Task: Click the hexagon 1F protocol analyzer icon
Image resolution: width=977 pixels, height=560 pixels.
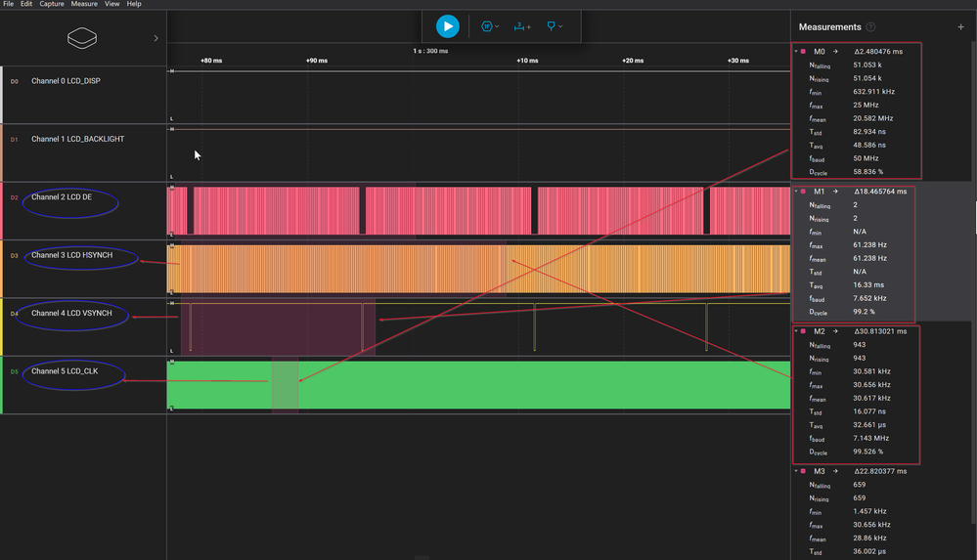Action: tap(487, 26)
